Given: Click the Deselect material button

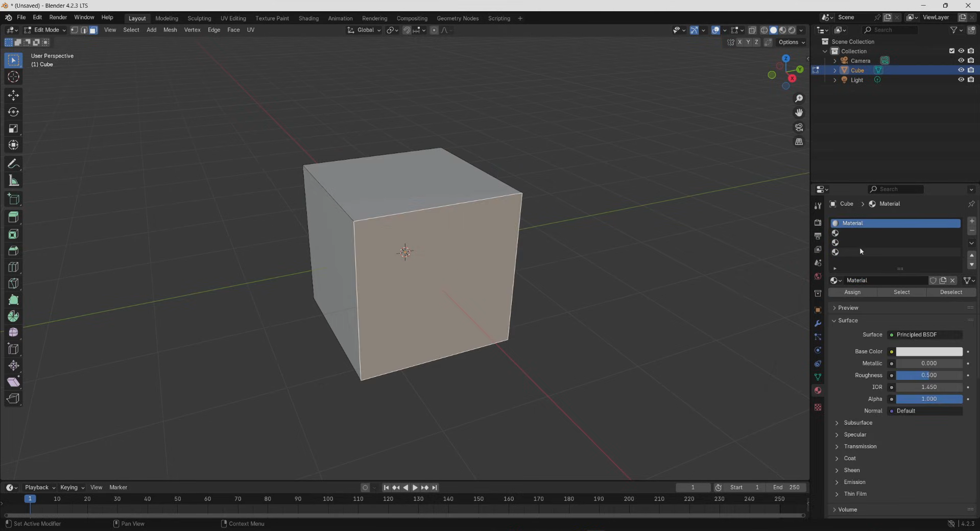Looking at the screenshot, I should pyautogui.click(x=951, y=293).
